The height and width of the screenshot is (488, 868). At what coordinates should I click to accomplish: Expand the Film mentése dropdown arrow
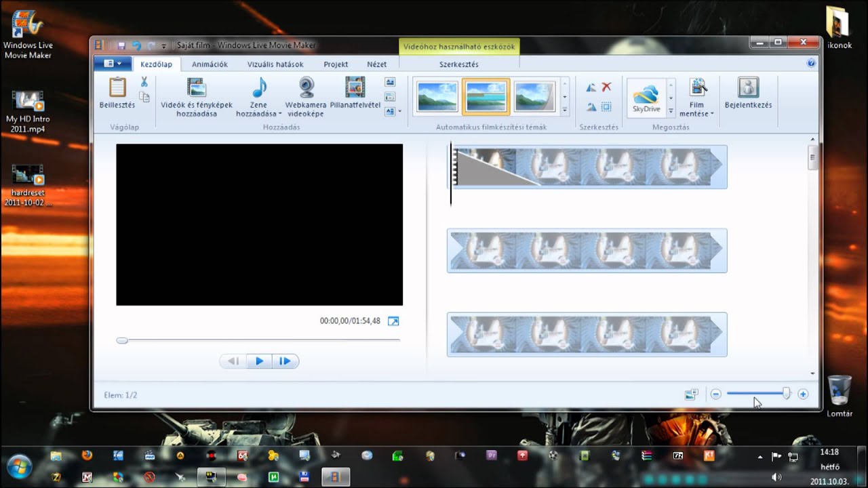pyautogui.click(x=711, y=114)
